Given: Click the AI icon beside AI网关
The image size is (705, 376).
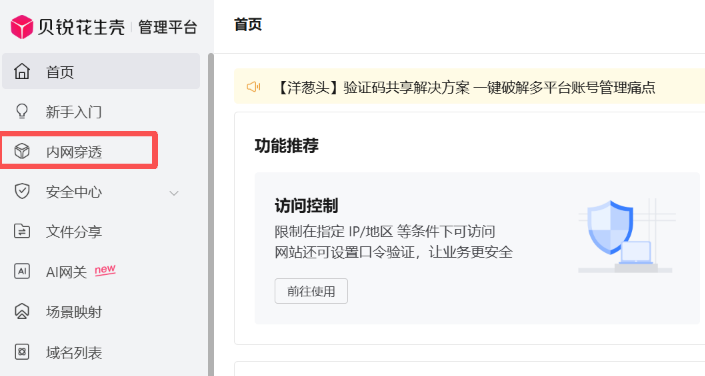Looking at the screenshot, I should click(22, 271).
